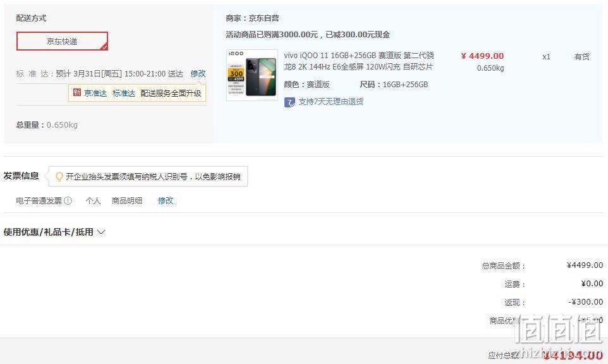Image resolution: width=608 pixels, height=364 pixels.
Task: Click the 修改 link for delivery time
Action: coord(198,73)
